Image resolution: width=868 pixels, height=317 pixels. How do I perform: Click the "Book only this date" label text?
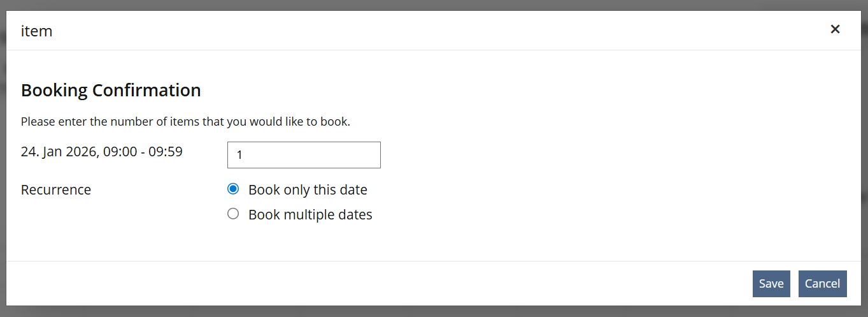point(308,190)
